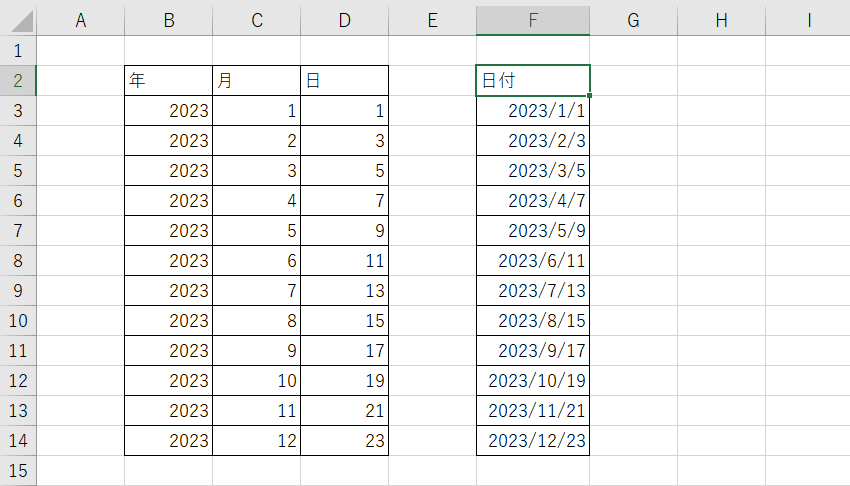
Task: Select the cell showing 2023/10/19
Action: point(532,381)
